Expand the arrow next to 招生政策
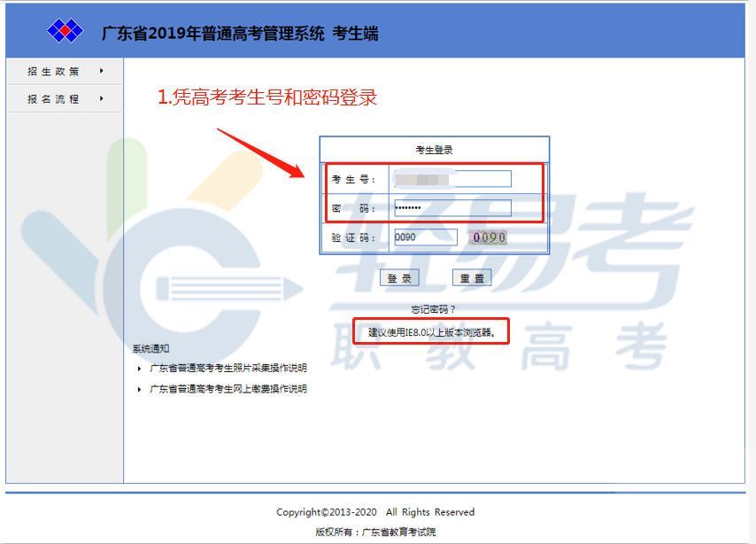The height and width of the screenshot is (544, 756). coord(102,71)
